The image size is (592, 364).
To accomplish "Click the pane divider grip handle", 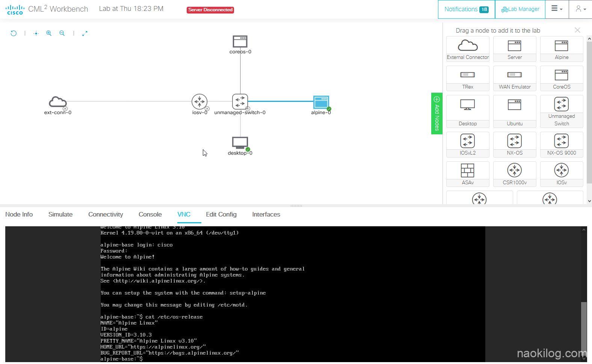I will point(296,206).
